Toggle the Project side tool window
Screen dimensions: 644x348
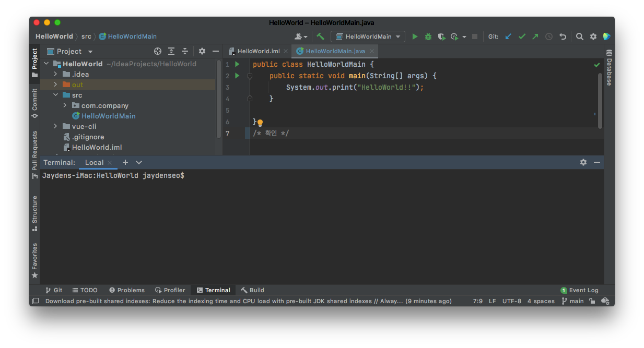pos(34,63)
